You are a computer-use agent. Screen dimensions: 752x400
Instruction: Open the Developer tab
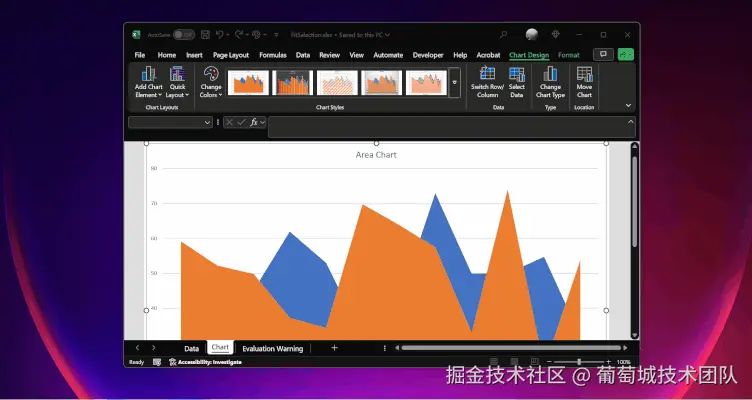pyautogui.click(x=428, y=55)
